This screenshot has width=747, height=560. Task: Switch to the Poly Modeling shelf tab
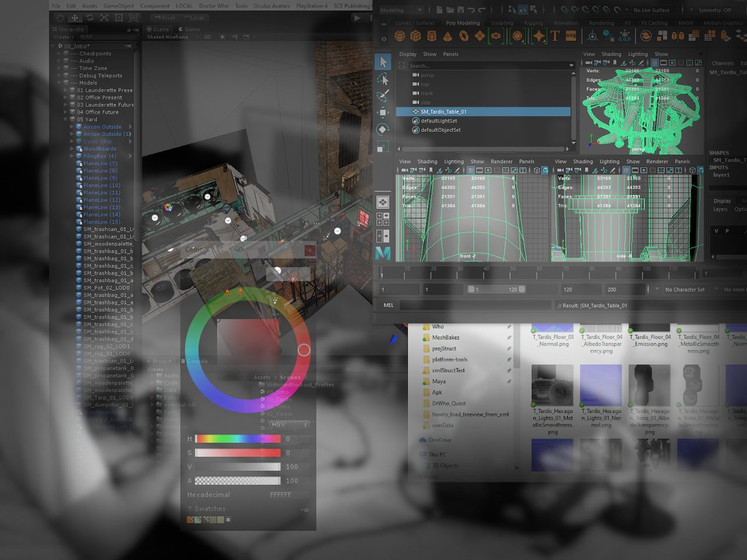[x=463, y=23]
